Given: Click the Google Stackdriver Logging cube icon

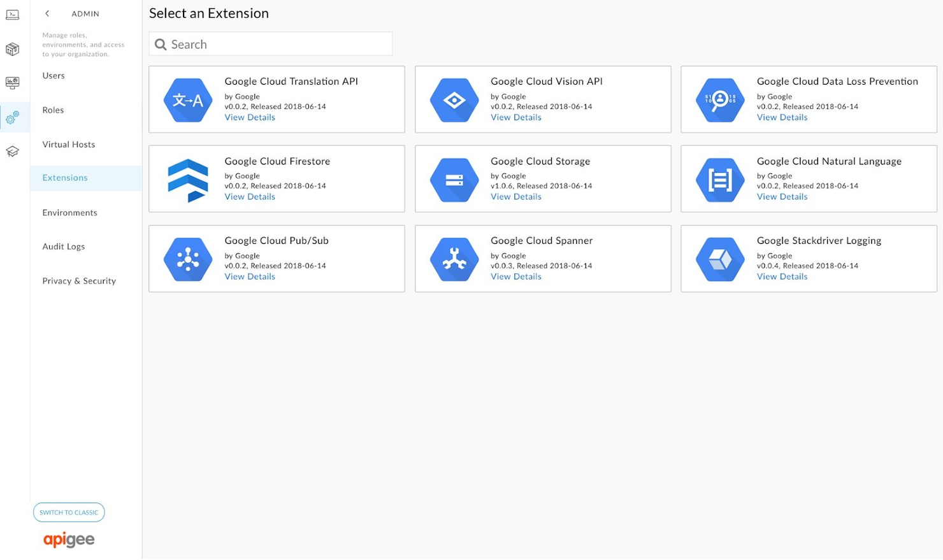Looking at the screenshot, I should [720, 259].
